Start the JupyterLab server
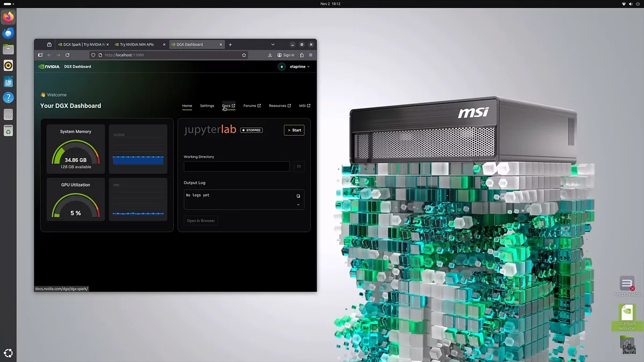This screenshot has width=644, height=362. point(294,130)
